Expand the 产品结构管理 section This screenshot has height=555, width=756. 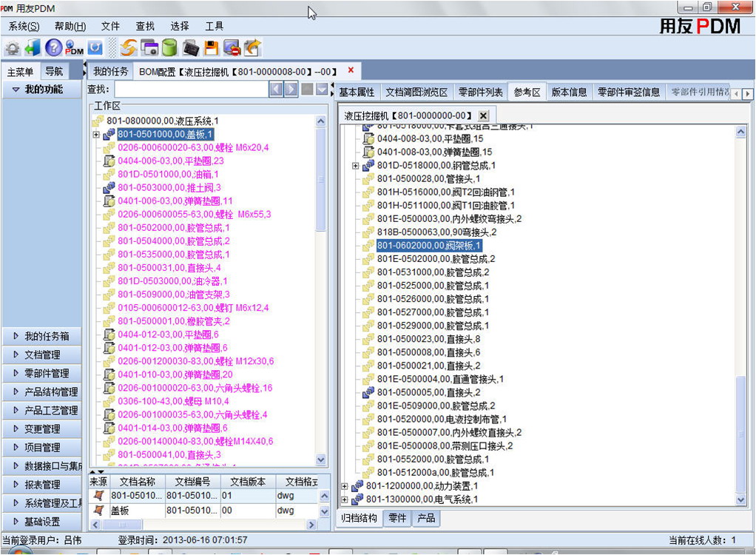[16, 391]
